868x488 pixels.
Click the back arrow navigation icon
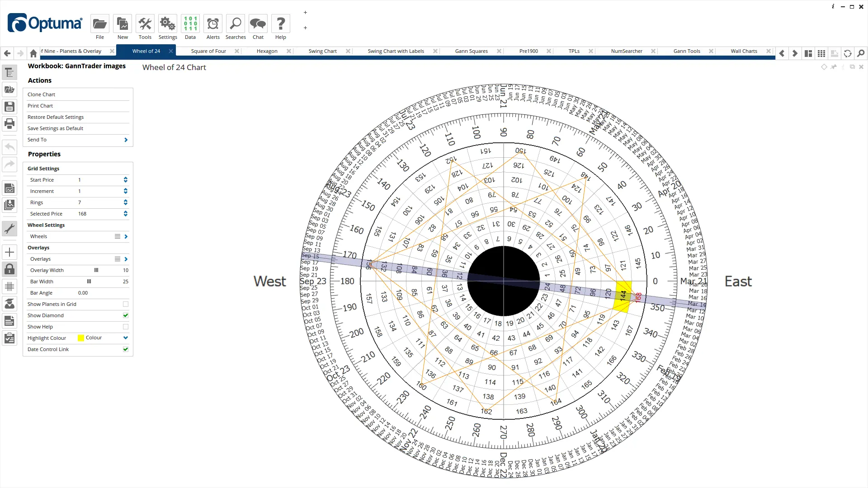pos(7,53)
